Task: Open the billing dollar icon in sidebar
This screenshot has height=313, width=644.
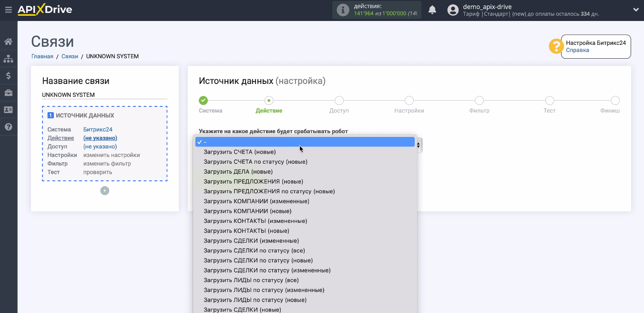Action: (x=8, y=75)
